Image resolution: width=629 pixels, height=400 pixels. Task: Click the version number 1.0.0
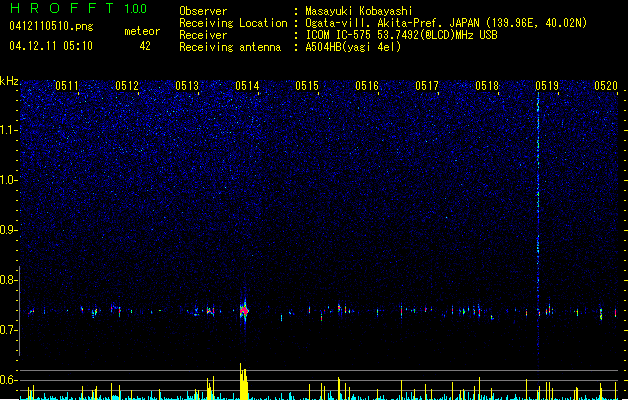pos(135,9)
